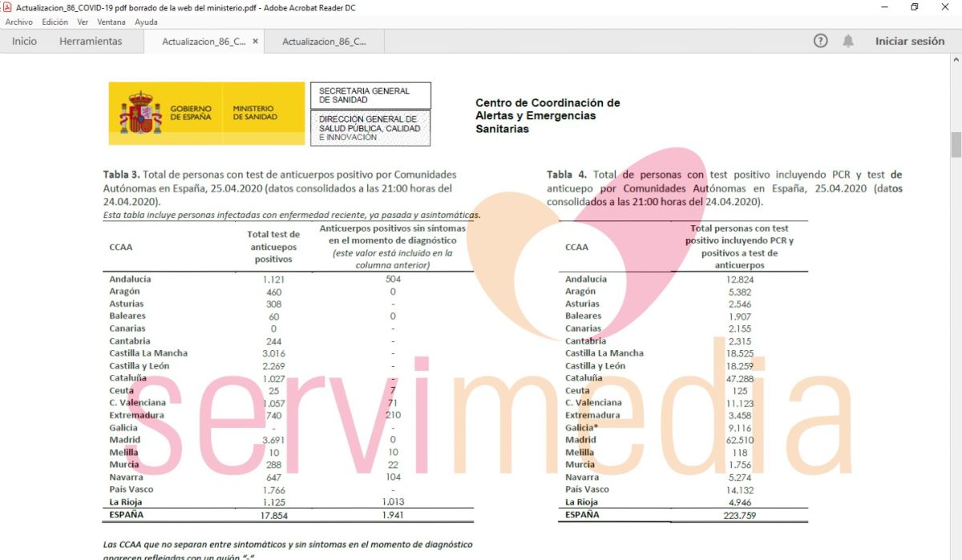Click Navarra value 647 in Tabla 3
Screen dimensions: 962x560
click(273, 477)
